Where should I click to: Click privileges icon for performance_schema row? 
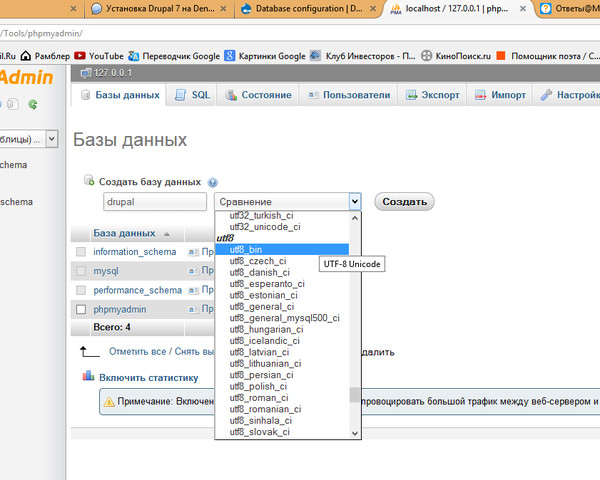[193, 291]
